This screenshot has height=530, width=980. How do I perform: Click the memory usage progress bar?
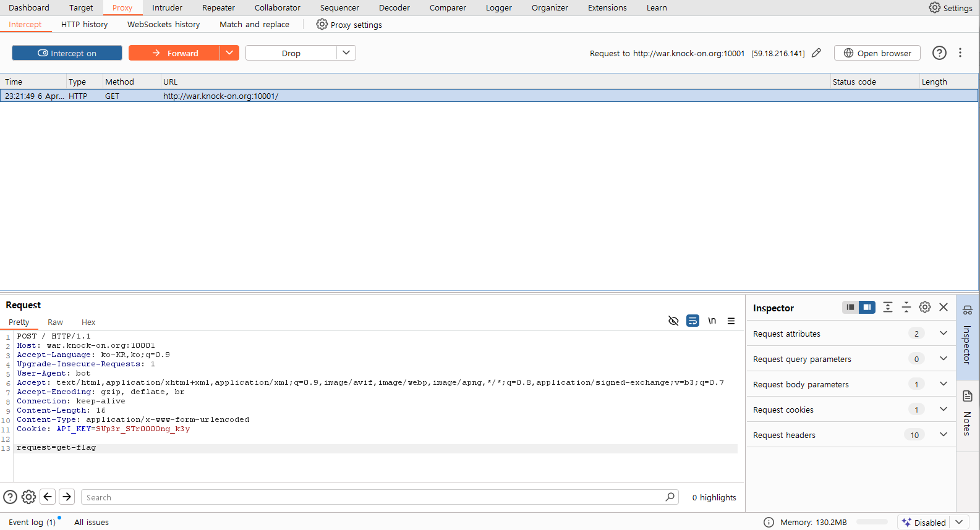tap(872, 522)
